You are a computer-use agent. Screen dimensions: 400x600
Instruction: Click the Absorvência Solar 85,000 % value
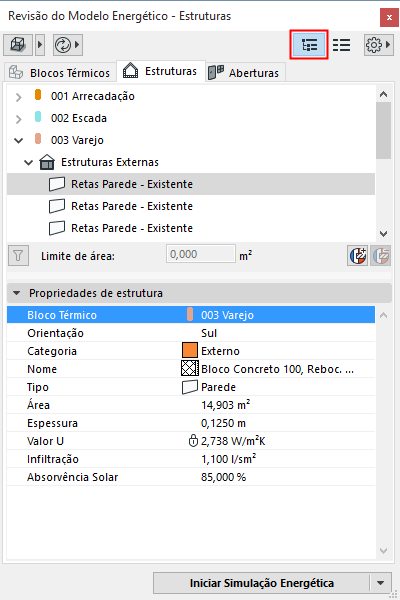coord(224,477)
